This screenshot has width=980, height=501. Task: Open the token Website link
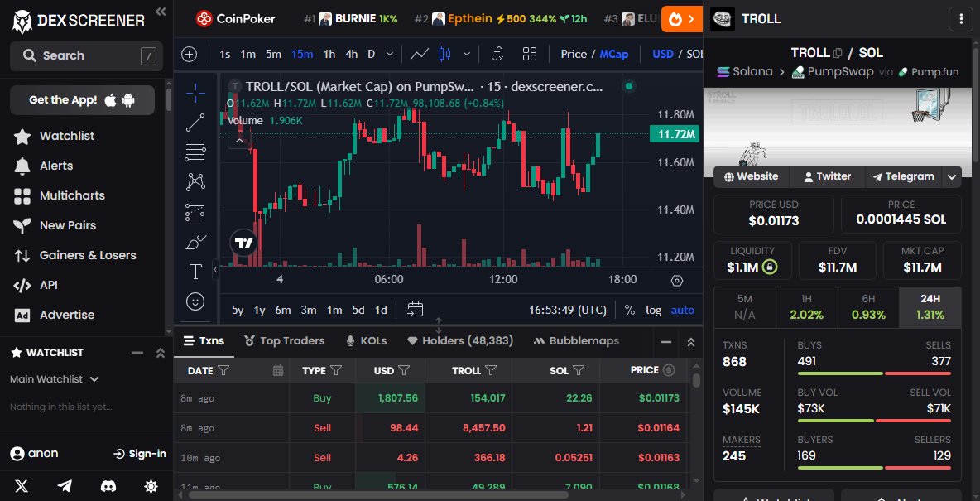[x=752, y=177]
